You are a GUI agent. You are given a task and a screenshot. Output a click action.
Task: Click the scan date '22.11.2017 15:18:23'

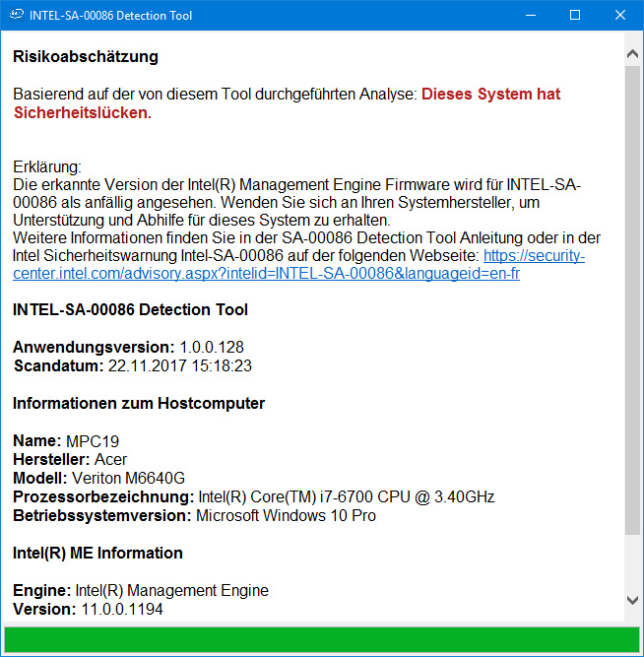point(180,365)
